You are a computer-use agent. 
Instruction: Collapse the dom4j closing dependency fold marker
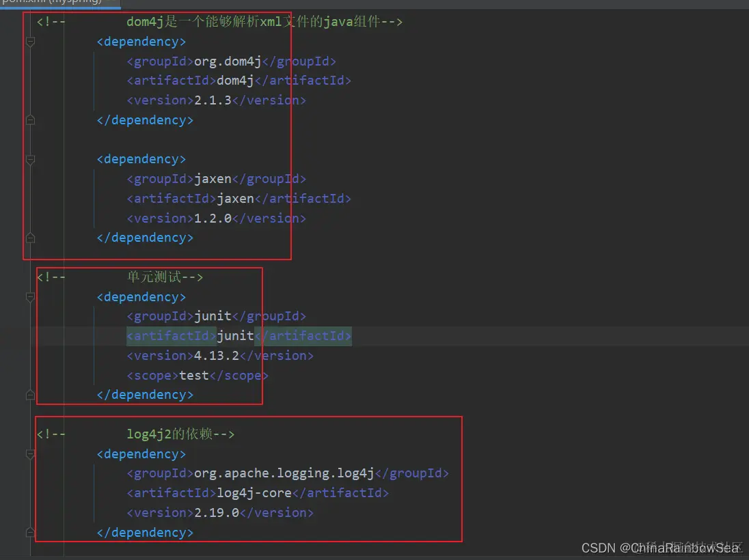[31, 120]
